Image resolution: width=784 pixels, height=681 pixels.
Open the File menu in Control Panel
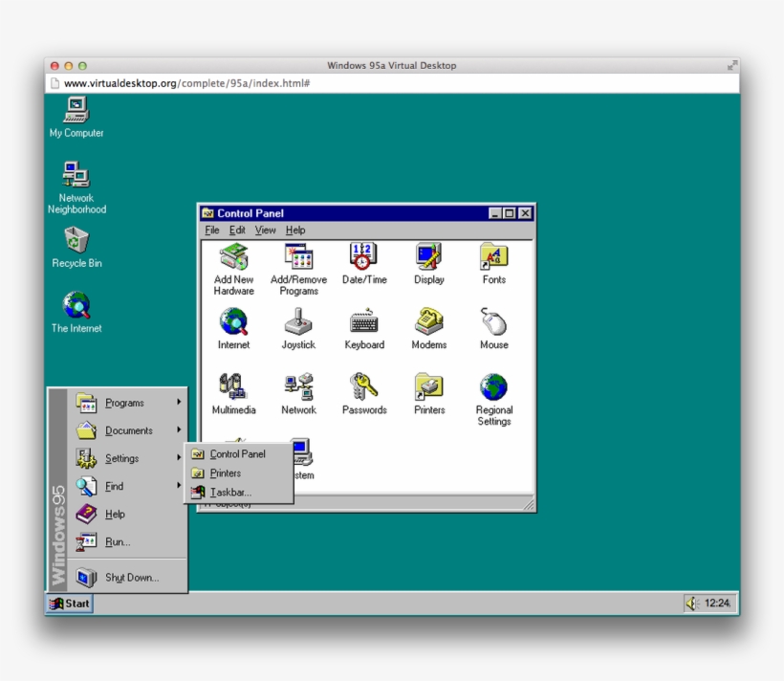212,231
